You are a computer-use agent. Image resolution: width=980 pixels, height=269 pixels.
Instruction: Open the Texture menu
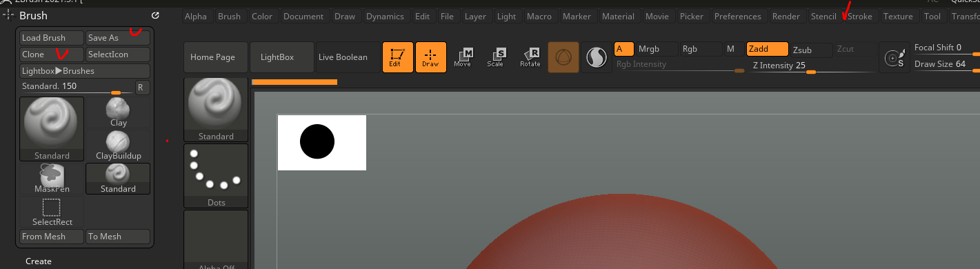tap(898, 17)
